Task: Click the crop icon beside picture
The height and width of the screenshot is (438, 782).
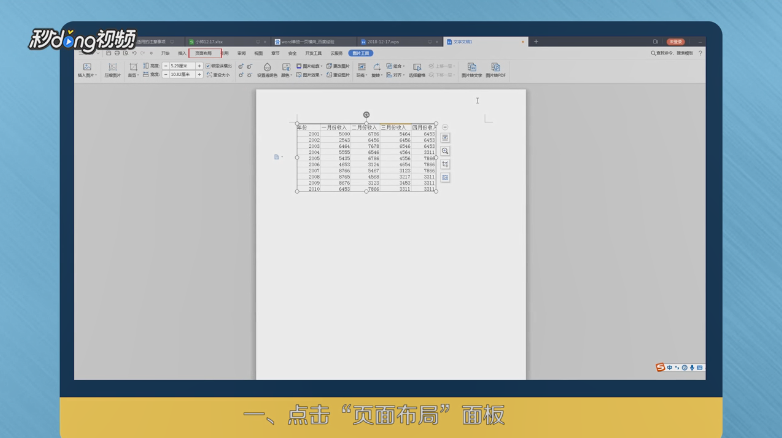Action: tap(445, 164)
